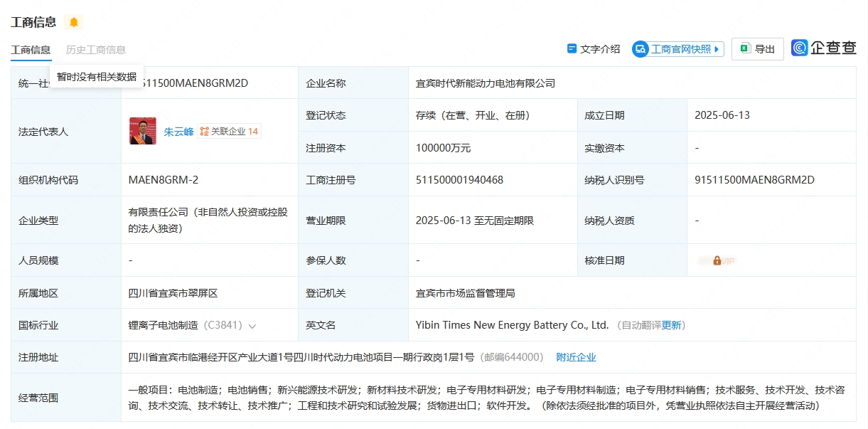
Task: Click the 登记机关 label
Action: [326, 293]
